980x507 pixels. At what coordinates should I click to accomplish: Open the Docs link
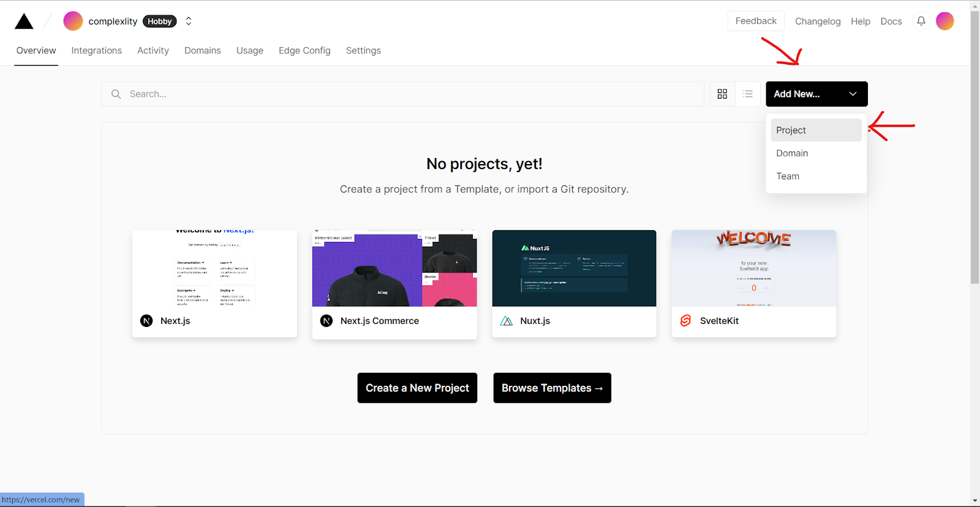click(x=891, y=21)
